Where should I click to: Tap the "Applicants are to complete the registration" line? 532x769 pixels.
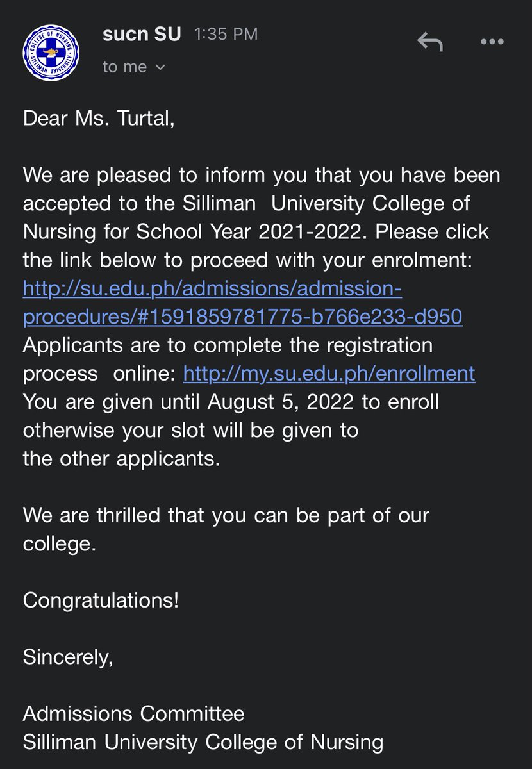pyautogui.click(x=228, y=346)
